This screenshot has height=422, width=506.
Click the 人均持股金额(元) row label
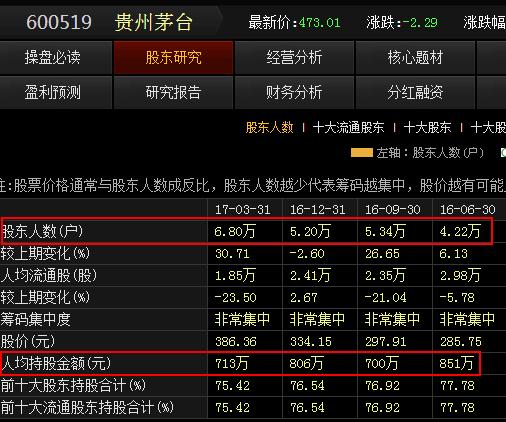56,363
